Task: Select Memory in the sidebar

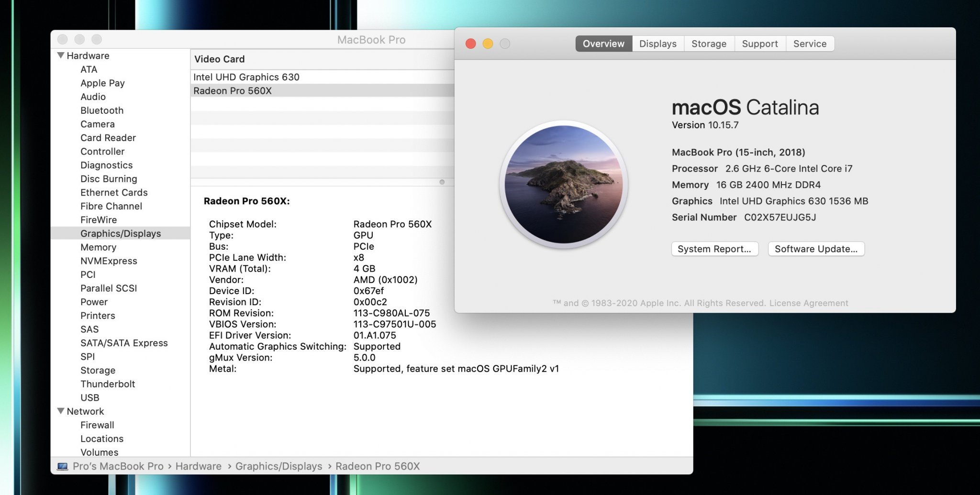Action: click(98, 247)
